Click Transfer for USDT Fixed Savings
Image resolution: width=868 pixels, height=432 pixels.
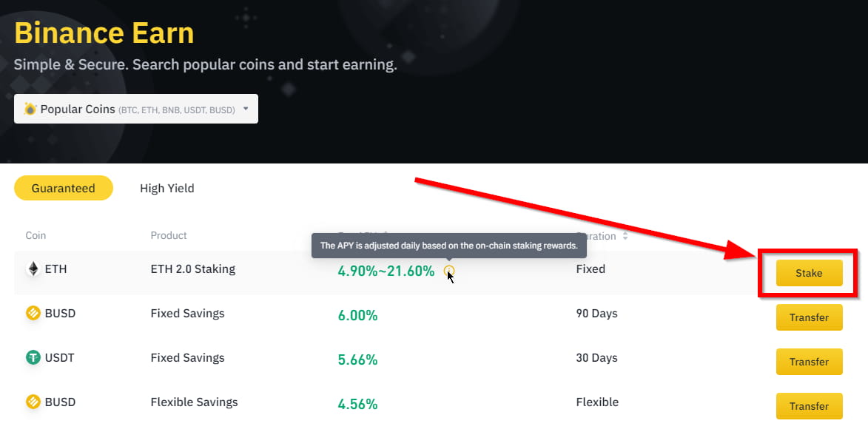click(x=809, y=362)
